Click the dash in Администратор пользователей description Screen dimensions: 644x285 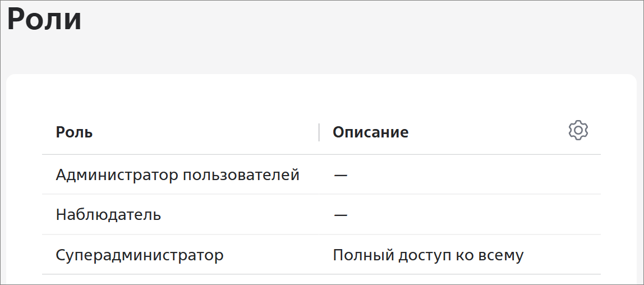tap(341, 176)
